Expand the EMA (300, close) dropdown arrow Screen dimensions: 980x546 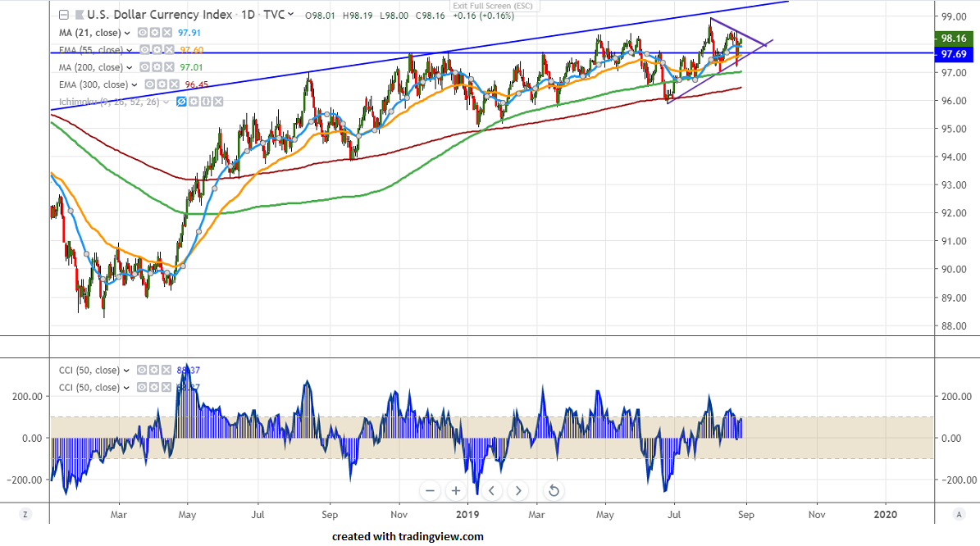tap(135, 84)
